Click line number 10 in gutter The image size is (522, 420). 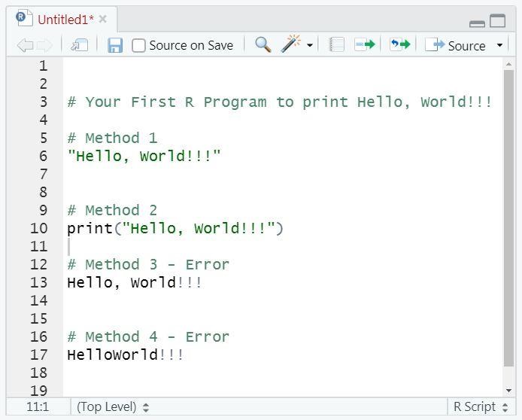point(39,228)
